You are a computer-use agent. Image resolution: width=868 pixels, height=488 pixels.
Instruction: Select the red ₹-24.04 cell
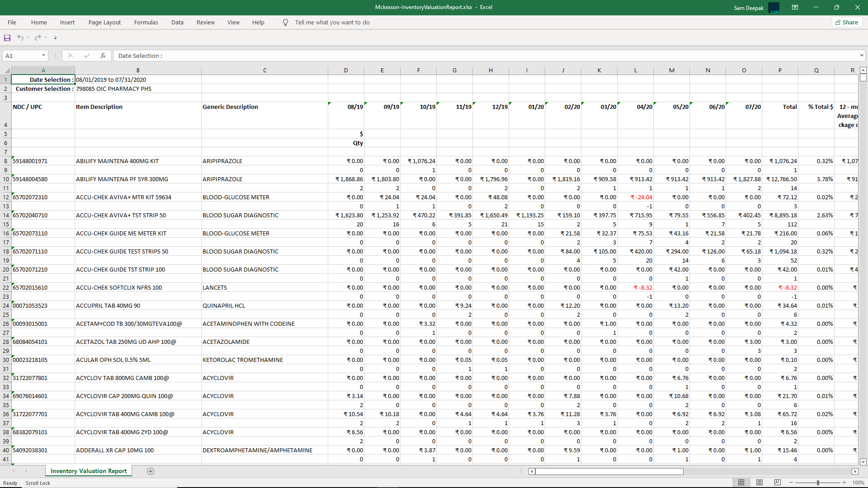635,197
